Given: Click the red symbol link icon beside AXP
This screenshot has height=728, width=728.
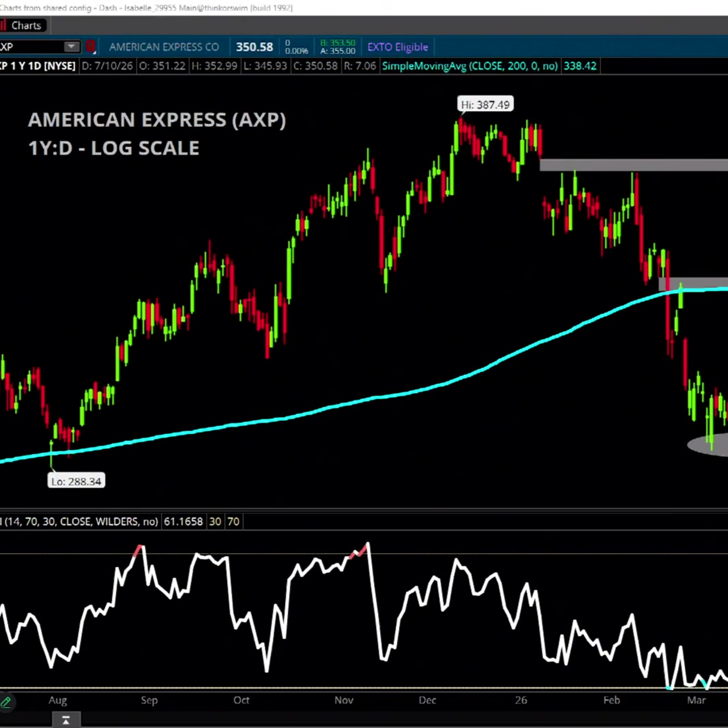Looking at the screenshot, I should (x=91, y=47).
